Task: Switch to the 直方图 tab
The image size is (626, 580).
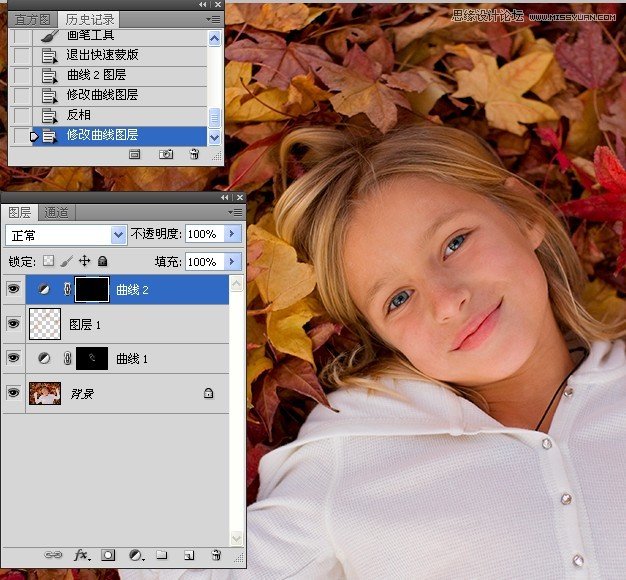Action: pyautogui.click(x=32, y=20)
